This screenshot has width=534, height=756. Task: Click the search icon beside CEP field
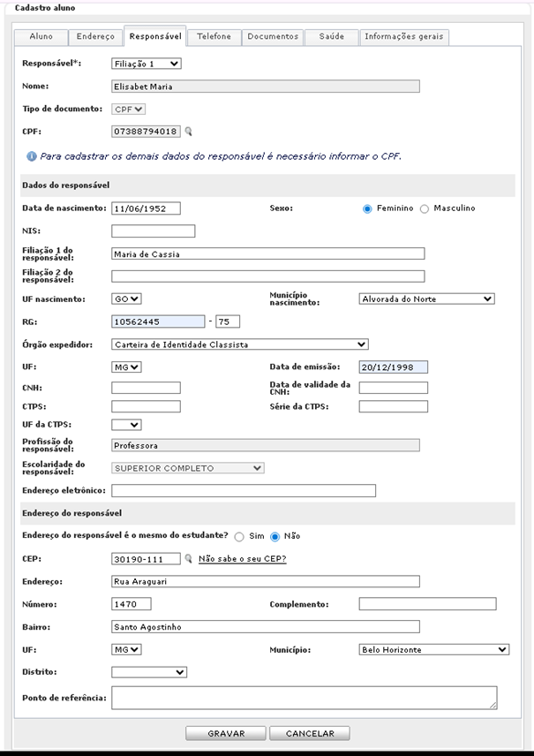(188, 558)
